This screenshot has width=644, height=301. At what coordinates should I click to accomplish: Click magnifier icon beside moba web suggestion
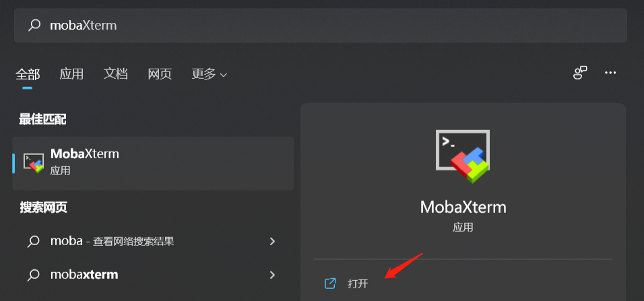pos(33,241)
